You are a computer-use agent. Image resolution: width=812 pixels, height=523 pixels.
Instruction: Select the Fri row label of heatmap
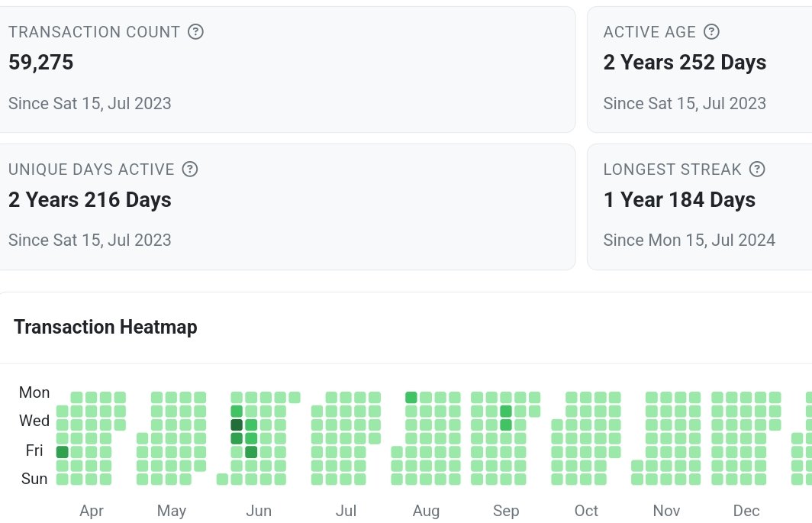click(x=34, y=450)
